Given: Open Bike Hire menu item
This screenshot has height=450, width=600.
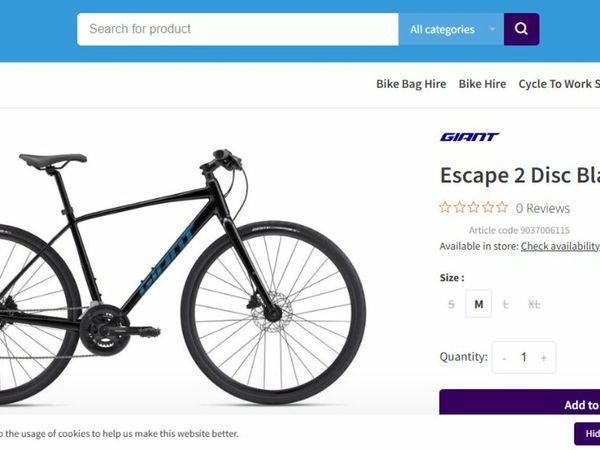Looking at the screenshot, I should [x=482, y=84].
